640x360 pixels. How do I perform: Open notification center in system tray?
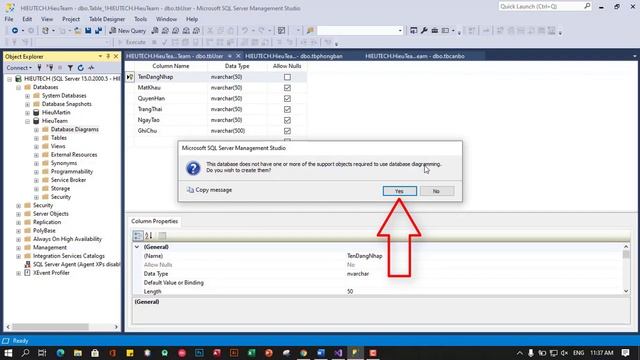(625, 353)
